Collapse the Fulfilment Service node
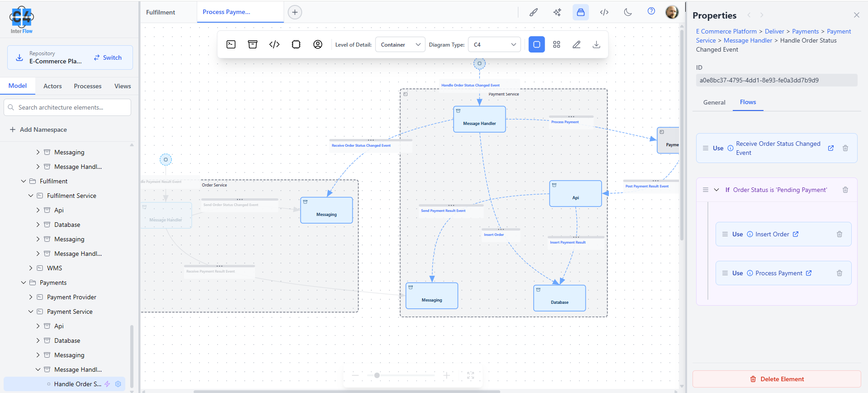This screenshot has width=868, height=393. click(x=31, y=196)
